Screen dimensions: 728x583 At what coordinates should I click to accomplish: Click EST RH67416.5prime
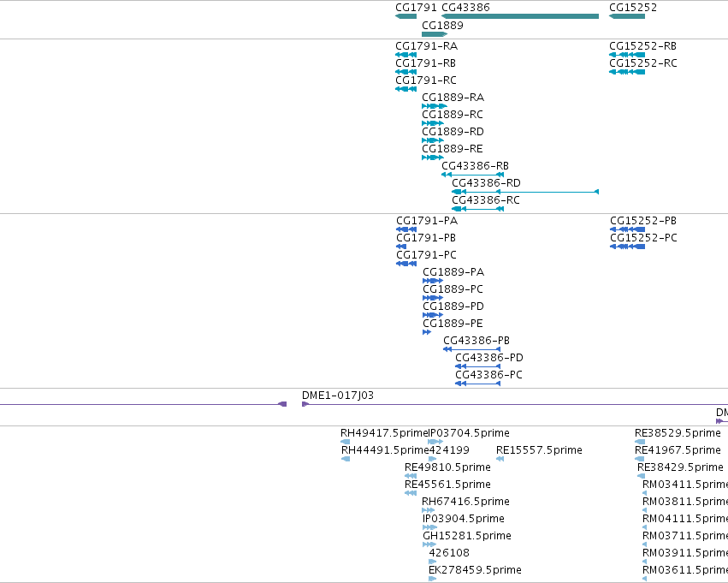tap(465, 503)
